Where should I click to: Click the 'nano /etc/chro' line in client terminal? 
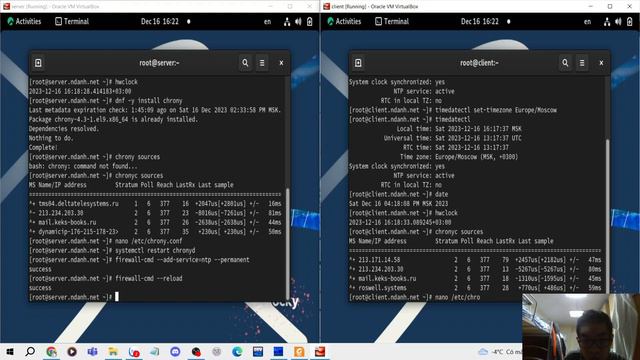point(415,297)
